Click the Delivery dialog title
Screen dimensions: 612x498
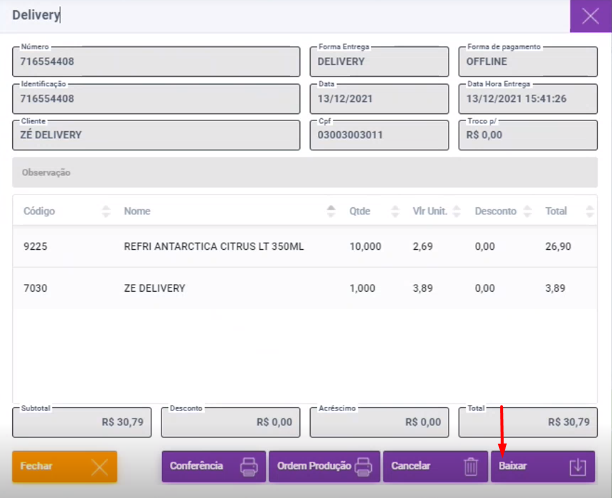(x=36, y=15)
